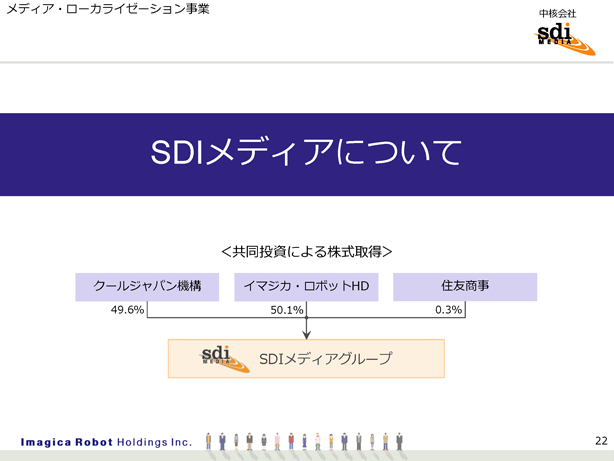Click the row of people figures in the footer
614x461 pixels.
pyautogui.click(x=304, y=442)
